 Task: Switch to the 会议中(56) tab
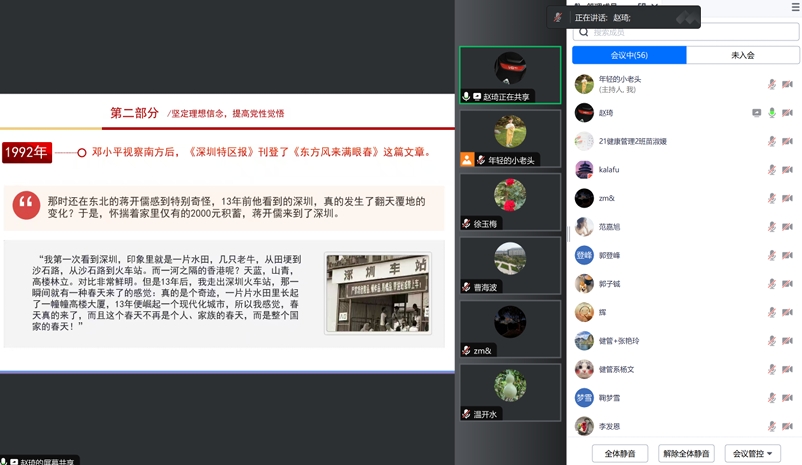(629, 55)
